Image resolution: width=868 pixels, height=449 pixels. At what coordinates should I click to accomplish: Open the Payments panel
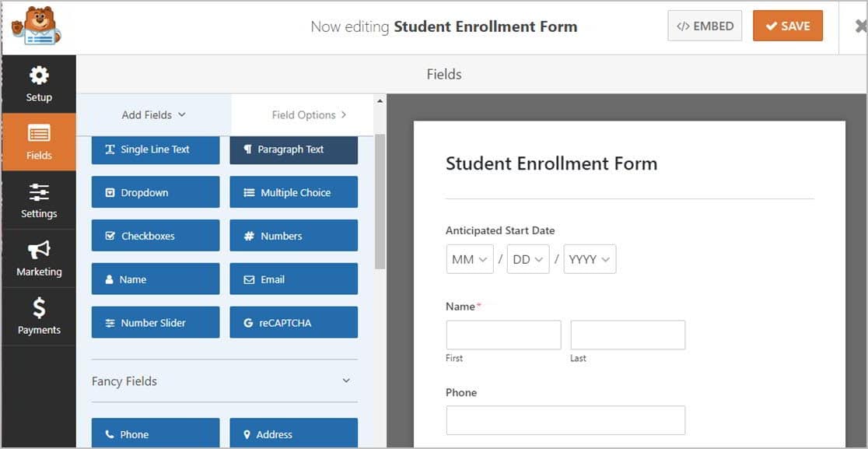[39, 316]
